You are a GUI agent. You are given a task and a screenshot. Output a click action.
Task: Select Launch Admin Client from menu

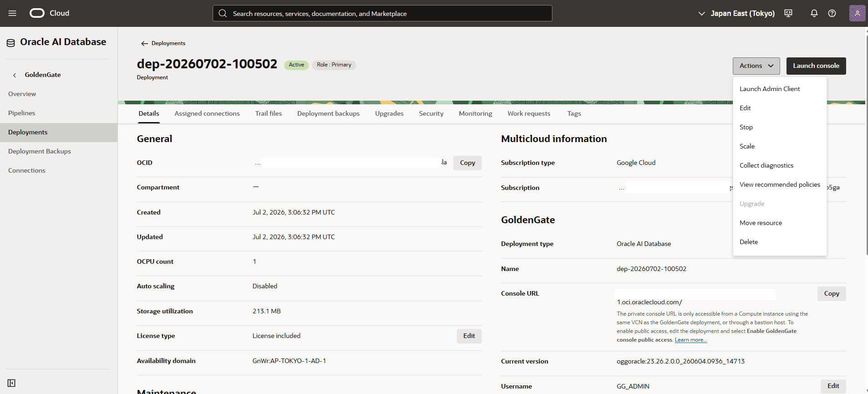click(x=780, y=89)
